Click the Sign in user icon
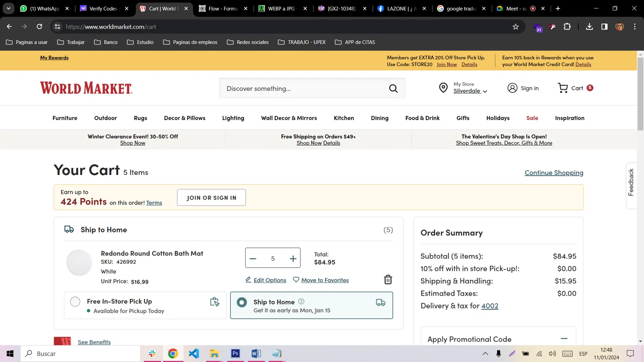Screen dimensions: 644x362 [x=512, y=88]
